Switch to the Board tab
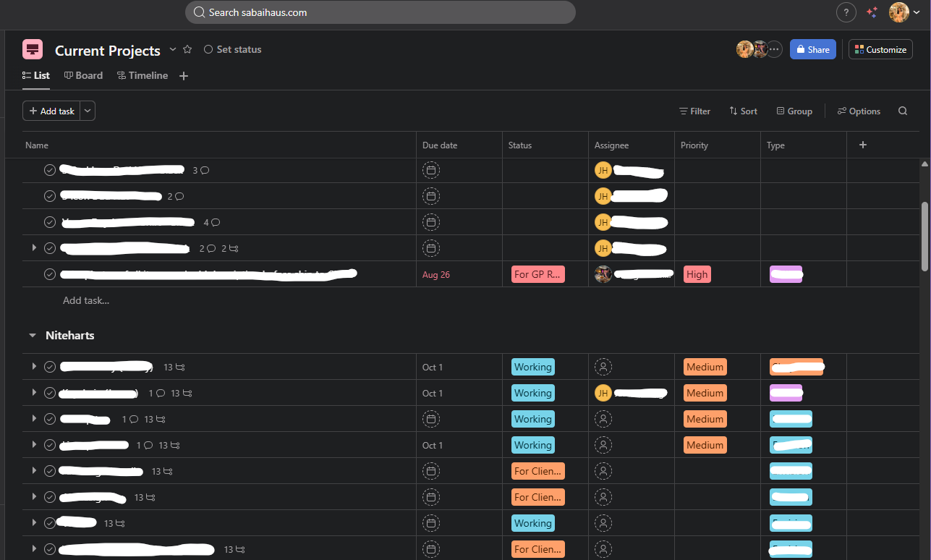931x560 pixels. click(x=83, y=75)
